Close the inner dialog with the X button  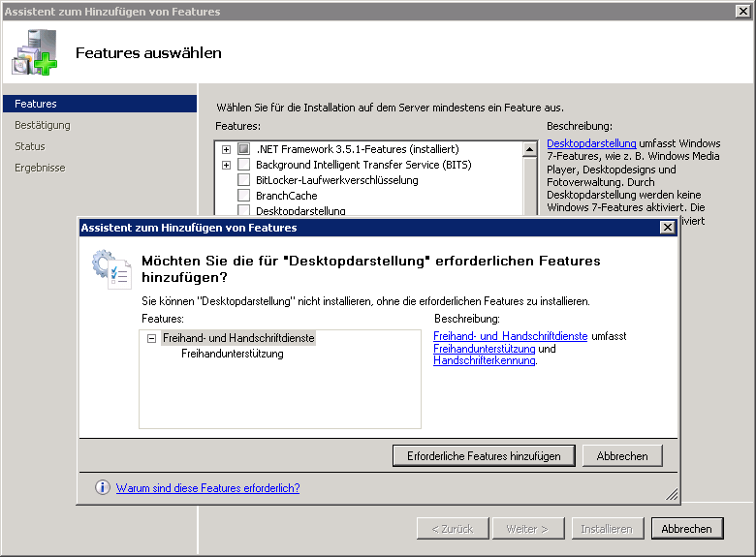tap(667, 228)
